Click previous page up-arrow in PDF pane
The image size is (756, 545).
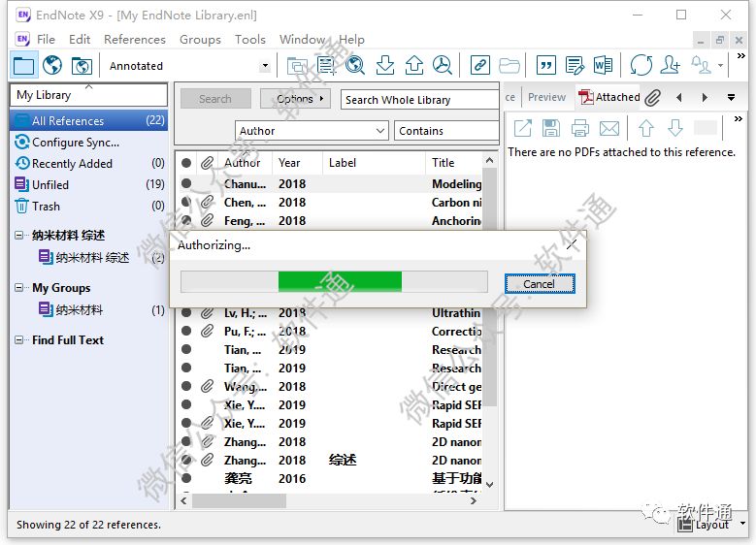tap(646, 128)
